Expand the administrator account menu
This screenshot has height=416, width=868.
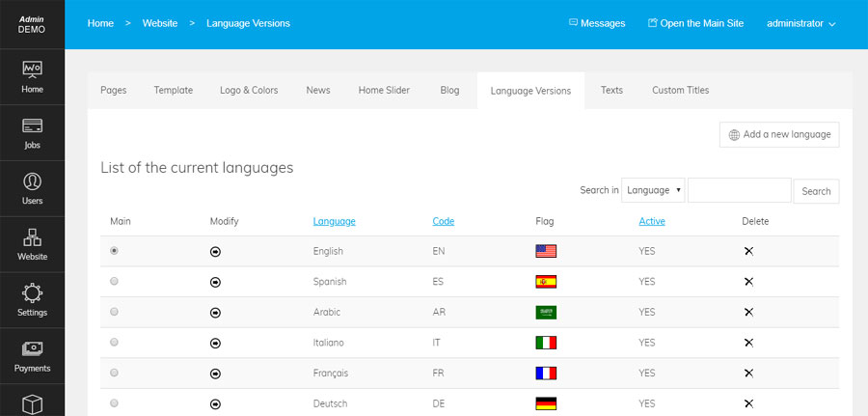pos(801,24)
